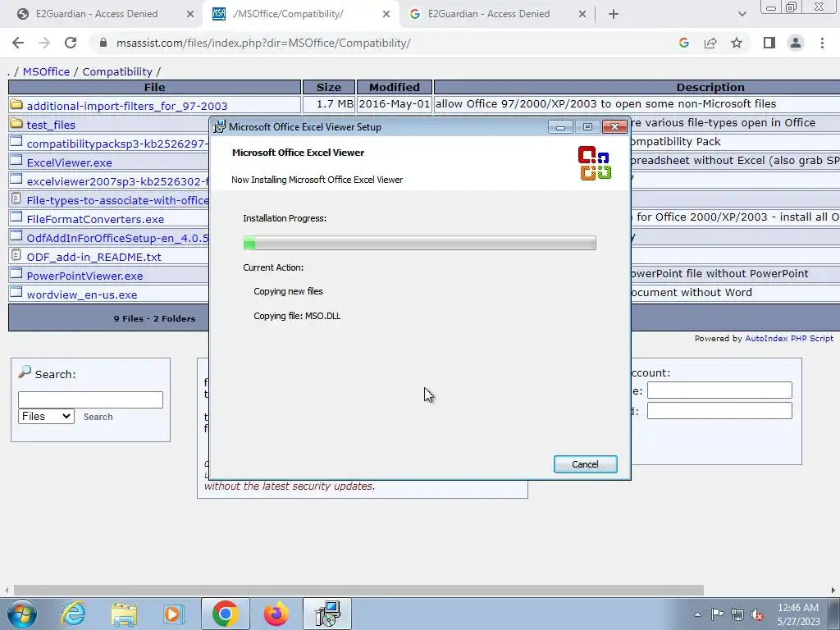
Task: Toggle the browser side panel icon
Action: (769, 43)
